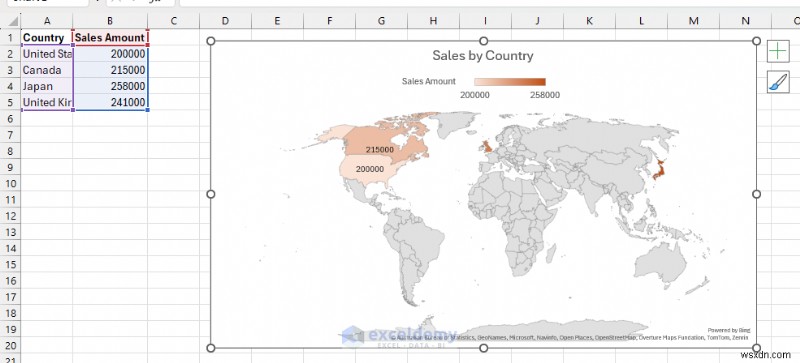Screen dimensions: 800x363
Task: Select row 6 header
Action: pos(10,118)
